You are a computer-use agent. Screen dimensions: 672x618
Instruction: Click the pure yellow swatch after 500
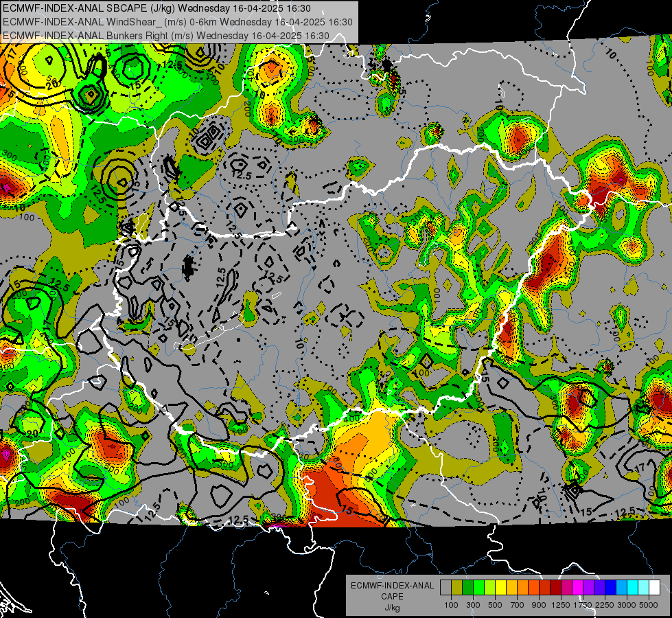tap(500, 588)
